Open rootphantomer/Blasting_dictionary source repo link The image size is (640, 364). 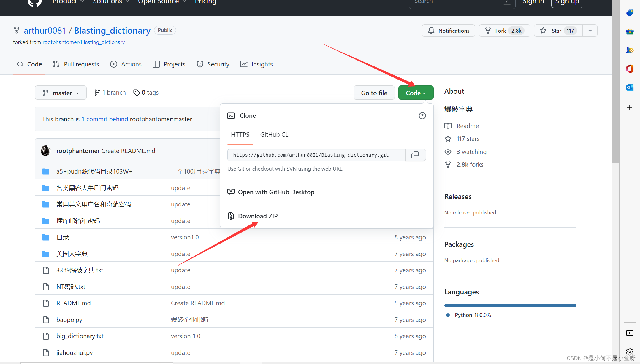point(84,42)
